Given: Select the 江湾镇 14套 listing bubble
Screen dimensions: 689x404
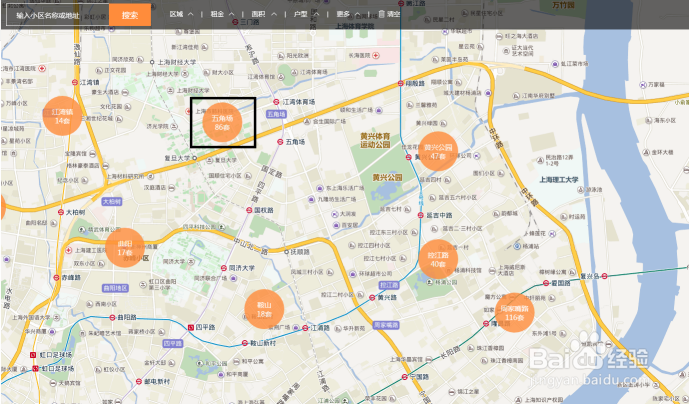Looking at the screenshot, I should (x=62, y=116).
